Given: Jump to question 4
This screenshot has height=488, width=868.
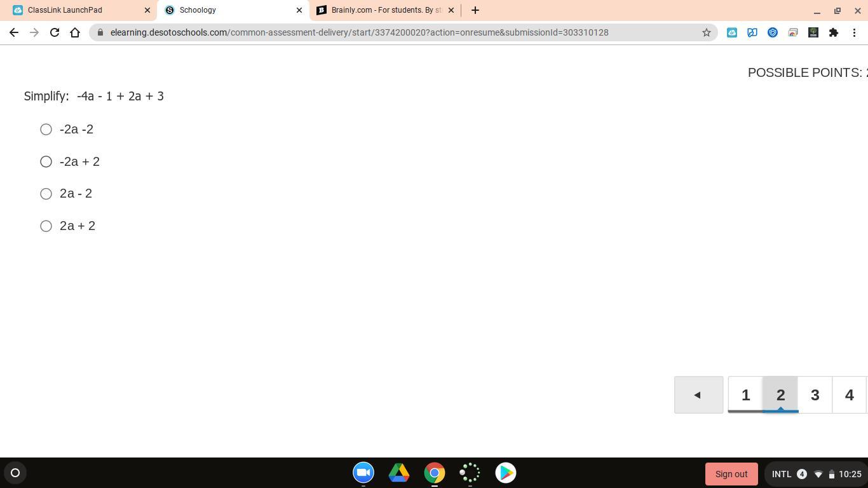Looking at the screenshot, I should tap(849, 395).
